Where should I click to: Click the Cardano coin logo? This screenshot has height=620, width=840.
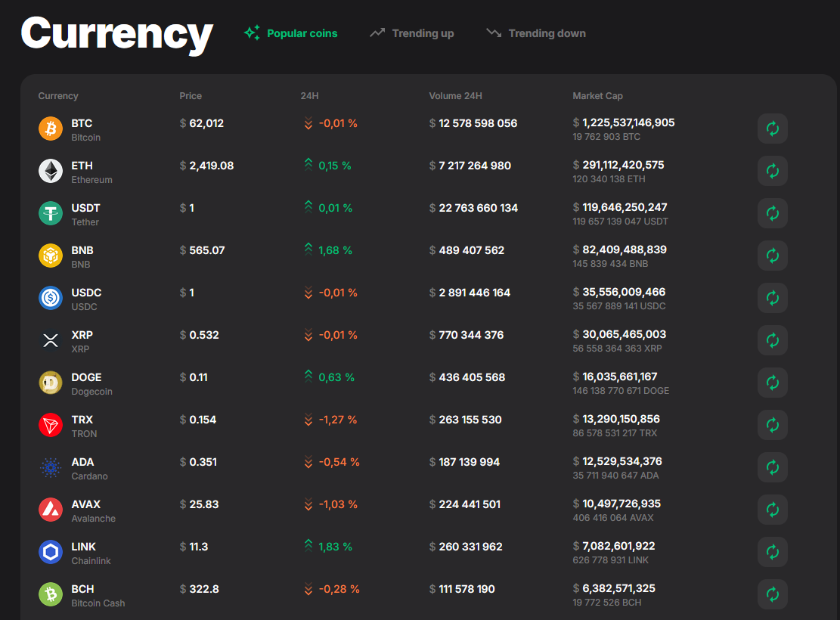click(51, 467)
